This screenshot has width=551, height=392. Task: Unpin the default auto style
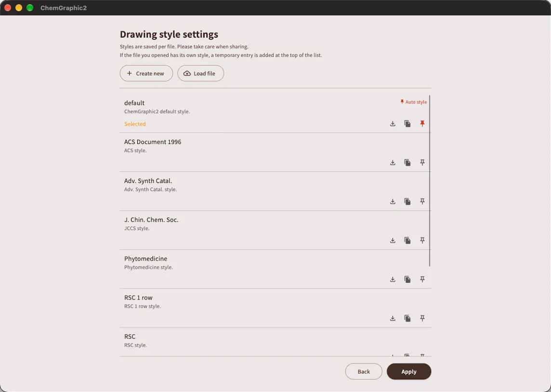[x=422, y=124]
